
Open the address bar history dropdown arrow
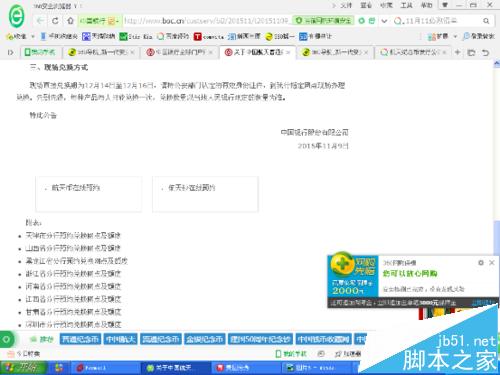coord(384,21)
